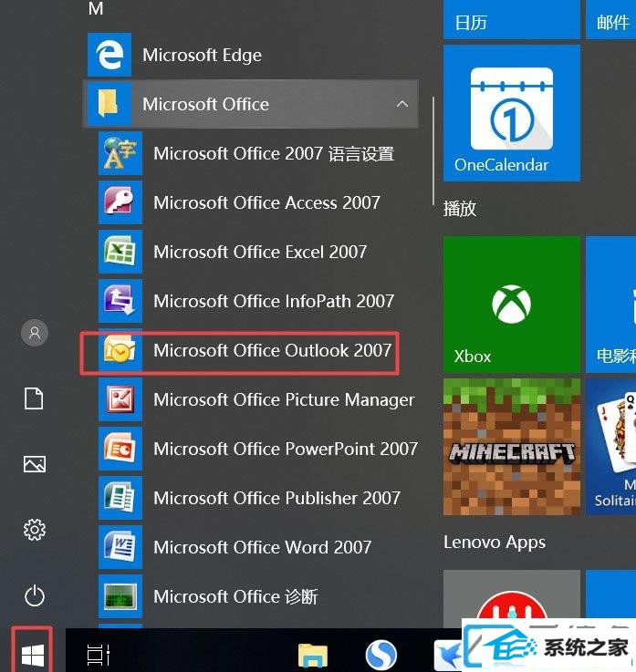Open Settings gear icon

(x=35, y=530)
